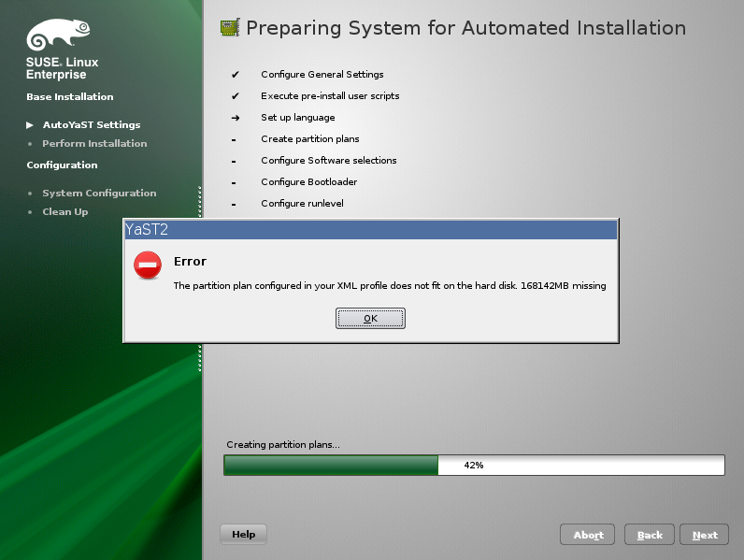Click the YaST2 dialog title bar

point(370,230)
